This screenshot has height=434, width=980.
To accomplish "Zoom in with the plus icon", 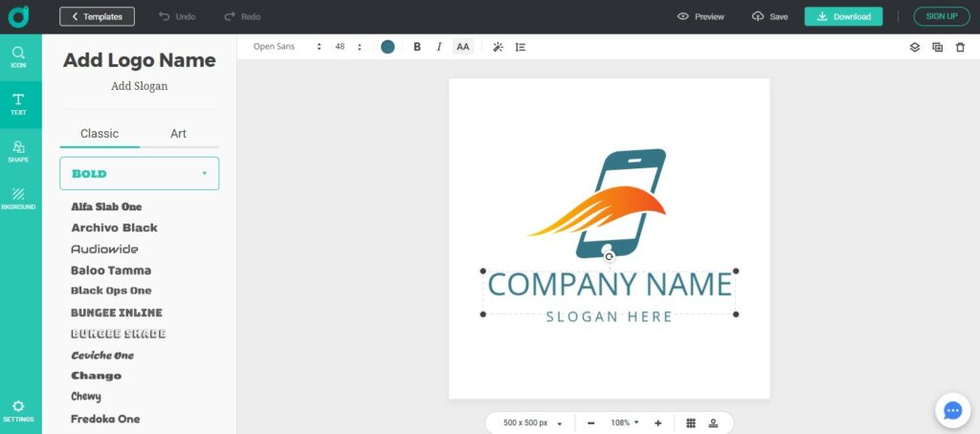I will click(x=658, y=423).
